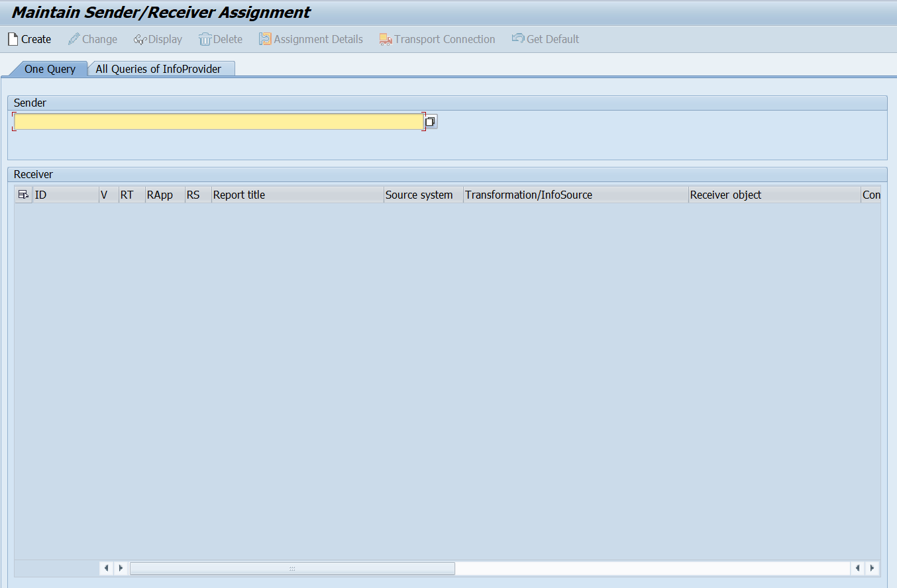
Task: Click into the Sender input field
Action: tap(219, 122)
